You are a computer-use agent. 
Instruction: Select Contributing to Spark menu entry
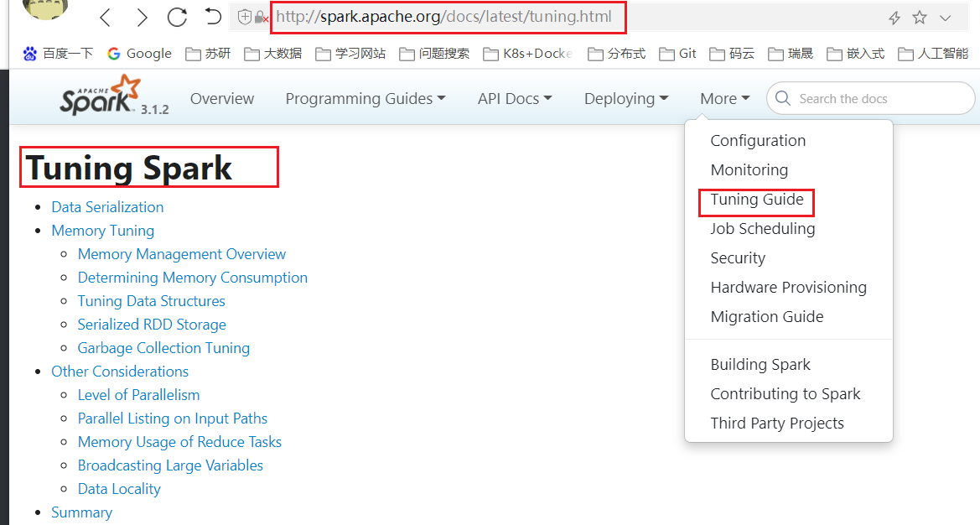tap(785, 394)
